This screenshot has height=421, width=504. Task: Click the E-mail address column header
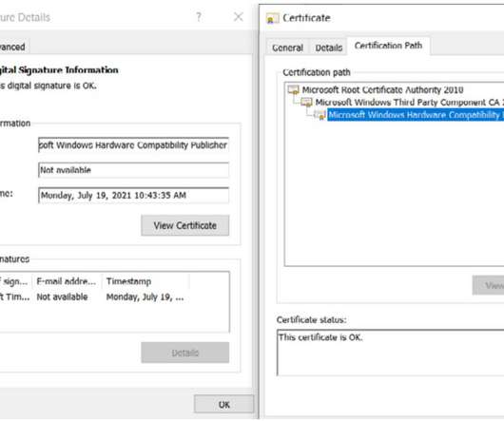(x=67, y=281)
